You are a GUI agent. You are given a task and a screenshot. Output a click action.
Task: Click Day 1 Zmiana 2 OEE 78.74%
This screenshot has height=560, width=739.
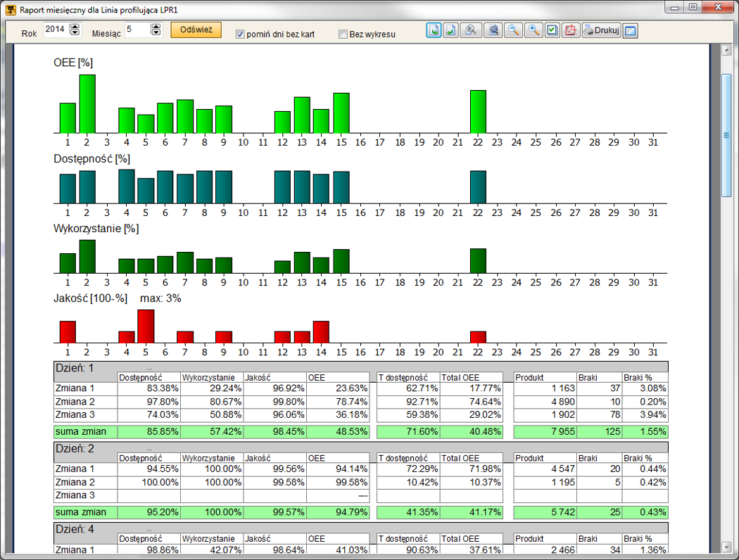pyautogui.click(x=338, y=402)
